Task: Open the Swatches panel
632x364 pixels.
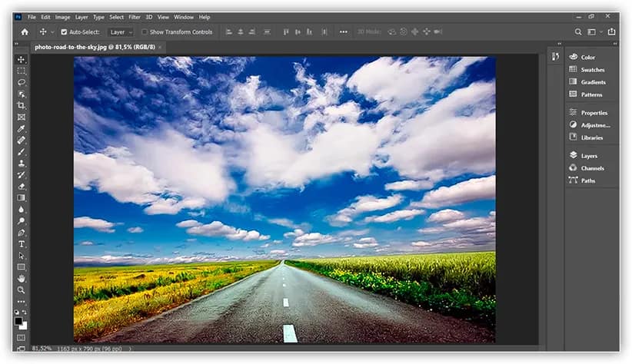Action: (592, 70)
